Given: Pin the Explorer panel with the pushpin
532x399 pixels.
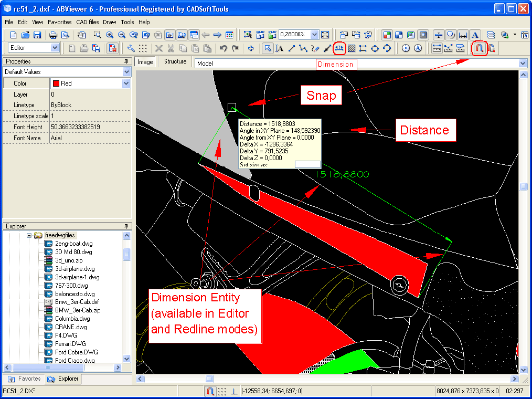Looking at the screenshot, I should 126,226.
